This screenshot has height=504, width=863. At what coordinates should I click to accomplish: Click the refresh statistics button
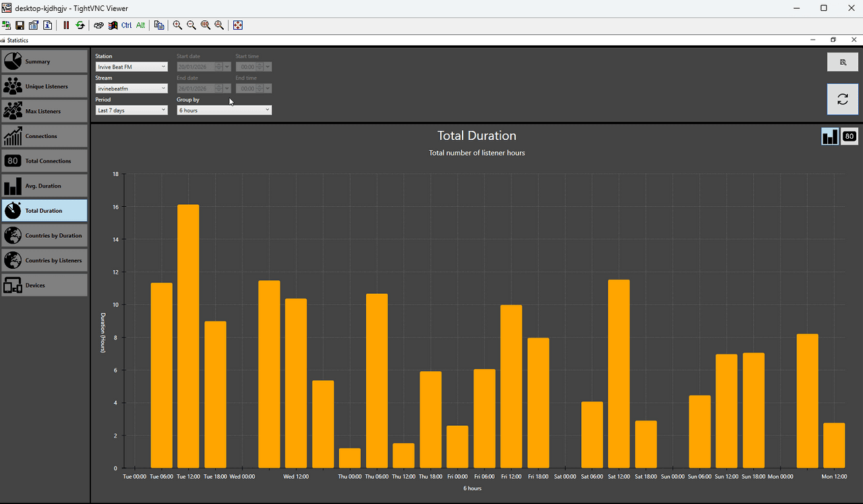pos(842,99)
